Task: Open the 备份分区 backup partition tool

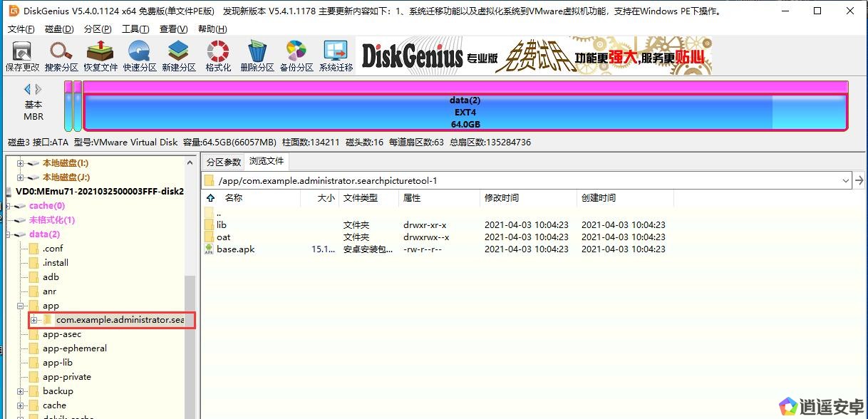Action: [x=296, y=56]
